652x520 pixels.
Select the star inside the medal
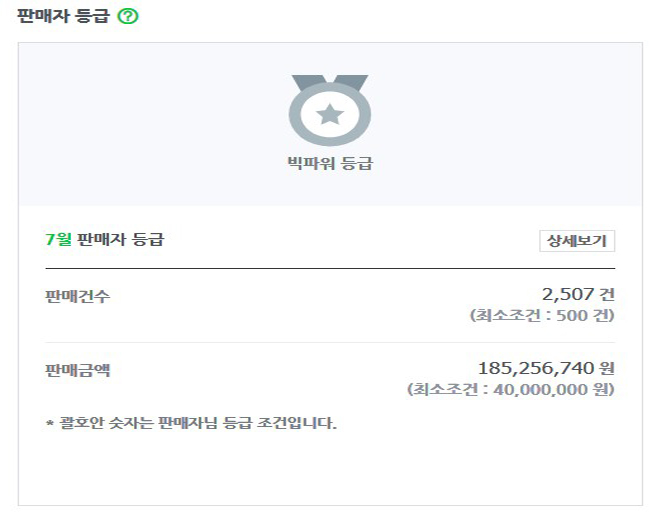(330, 114)
